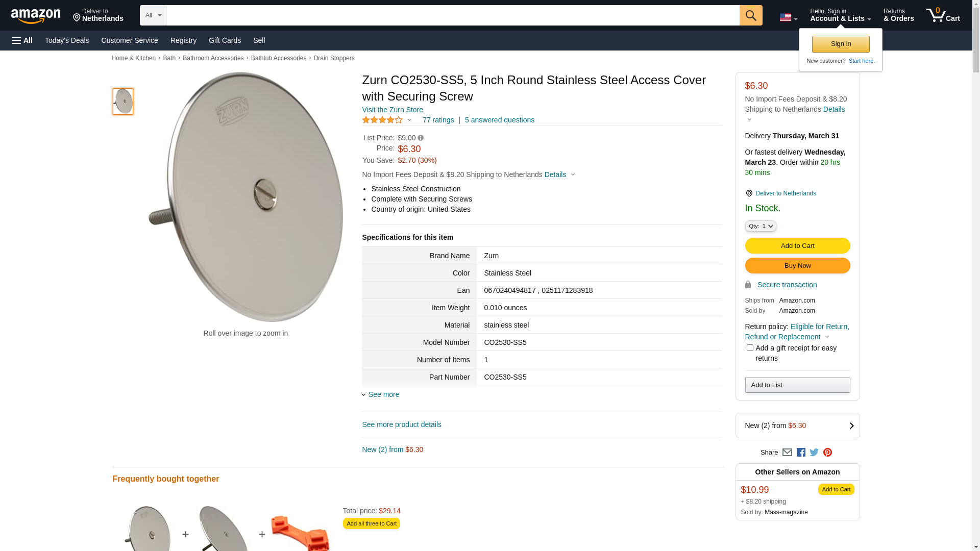
Task: Open the All search category dropdown
Action: tap(153, 15)
